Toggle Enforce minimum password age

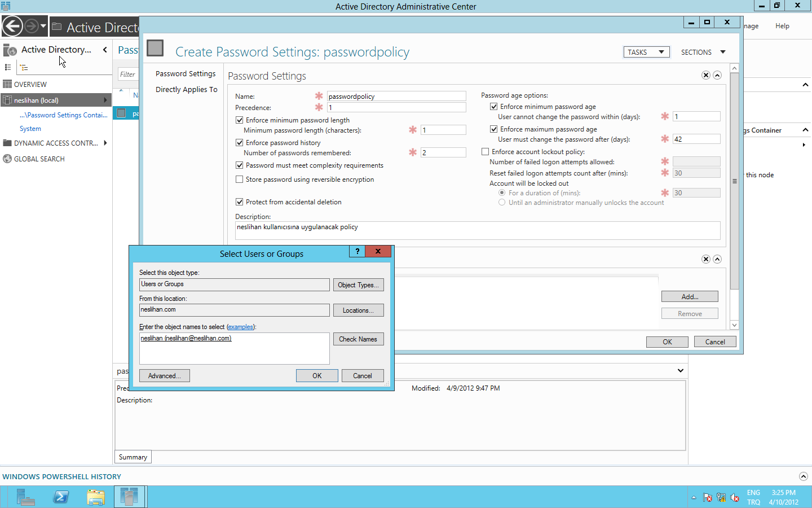(x=494, y=107)
